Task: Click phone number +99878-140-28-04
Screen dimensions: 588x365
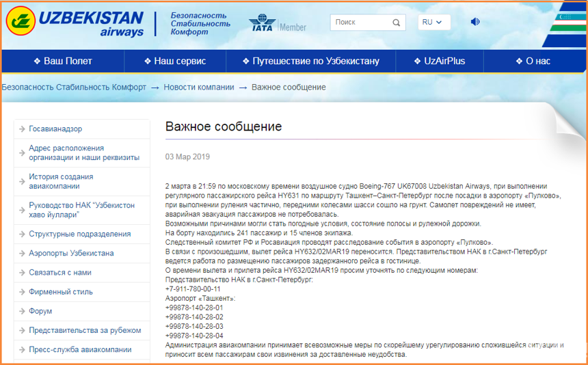Action: (194, 336)
